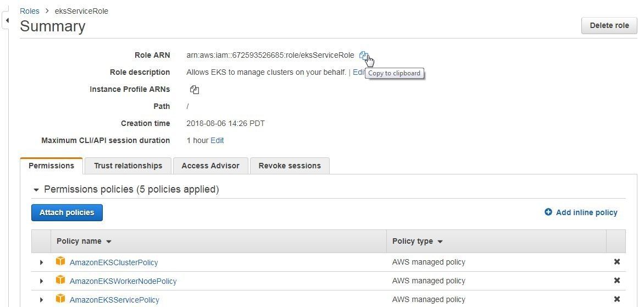This screenshot has width=644, height=307.
Task: Click the Add inline policy link
Action: 586,212
